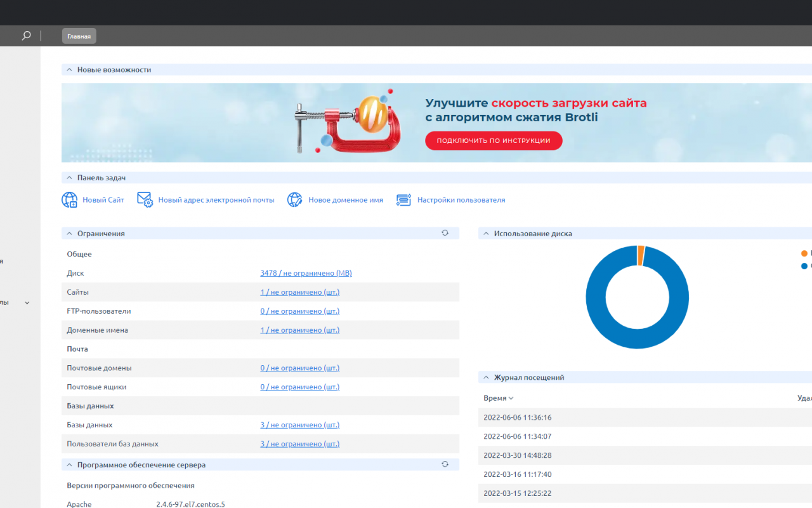
Task: Open disk limit 3478 / не ограничено (MB)
Action: [x=306, y=273]
